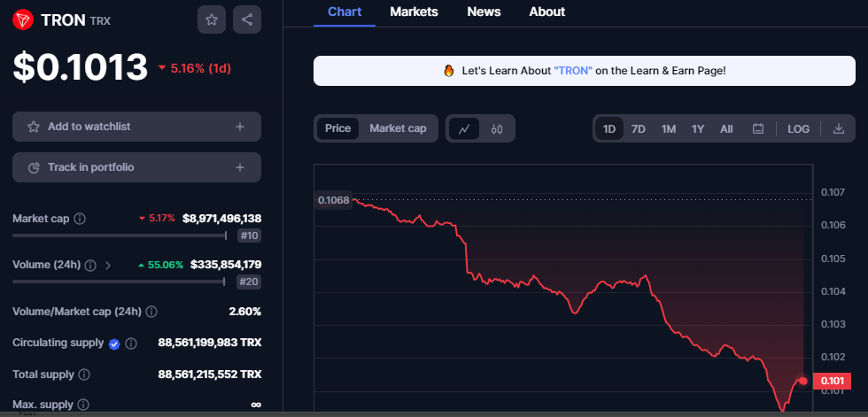Star TRON using the favorite icon button

212,19
